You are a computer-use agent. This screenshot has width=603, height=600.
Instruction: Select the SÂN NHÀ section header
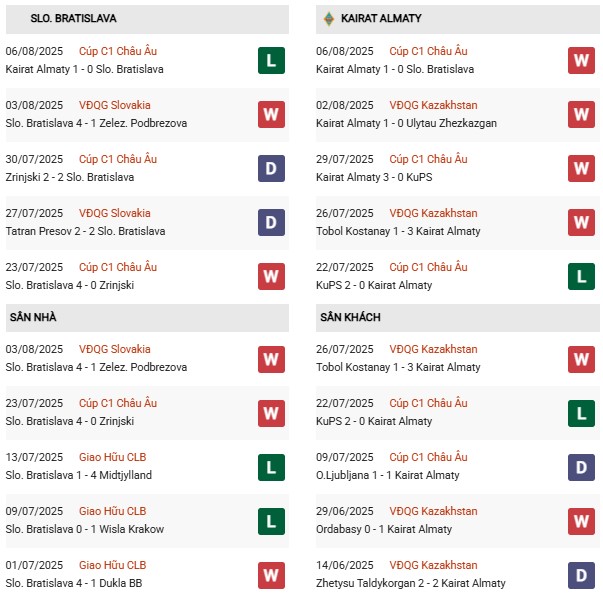(x=33, y=317)
